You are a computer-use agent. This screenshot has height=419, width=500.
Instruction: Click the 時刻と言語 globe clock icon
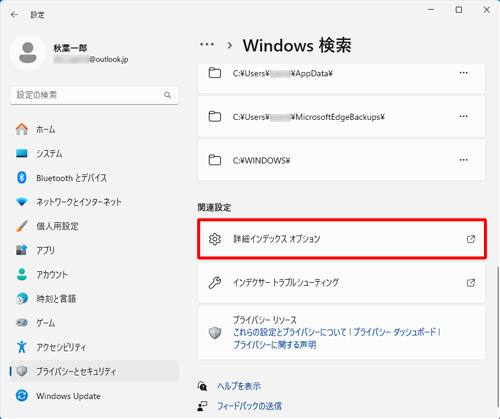click(x=22, y=299)
